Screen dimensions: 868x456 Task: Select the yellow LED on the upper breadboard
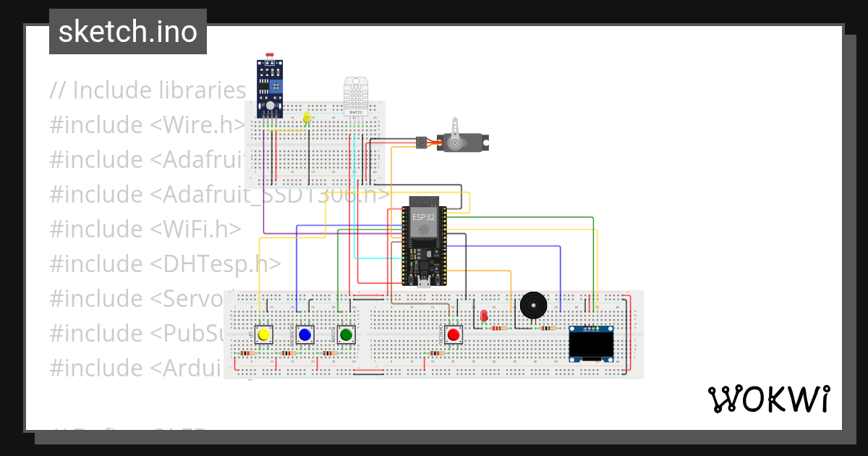pos(307,116)
